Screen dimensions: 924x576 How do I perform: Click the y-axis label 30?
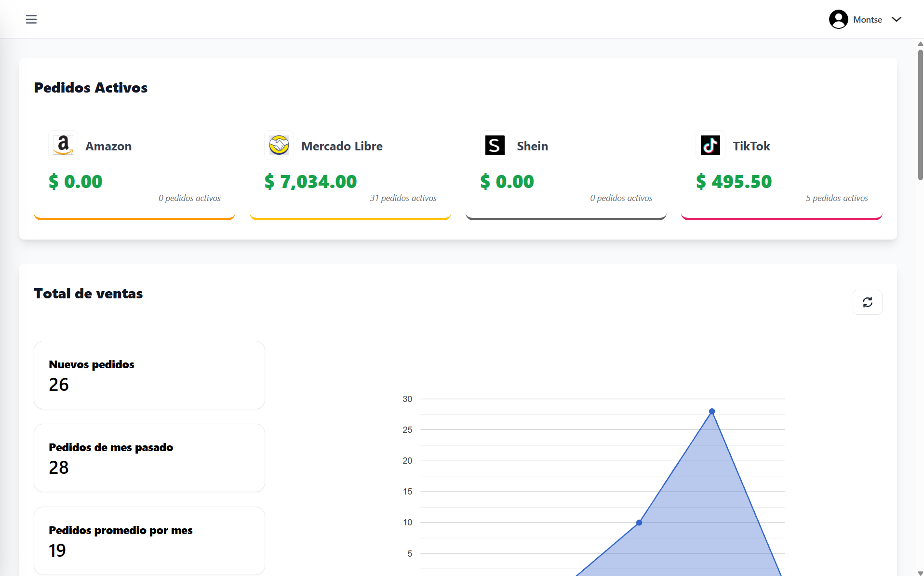(x=407, y=399)
